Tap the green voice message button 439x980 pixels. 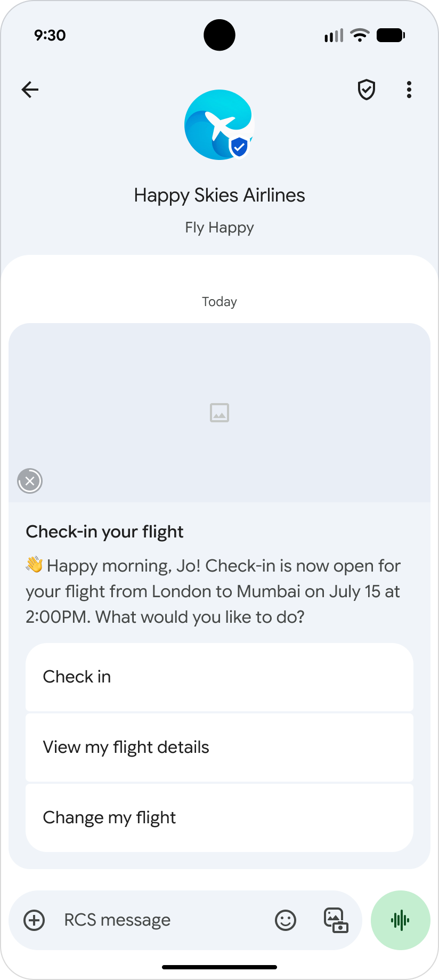(x=400, y=920)
